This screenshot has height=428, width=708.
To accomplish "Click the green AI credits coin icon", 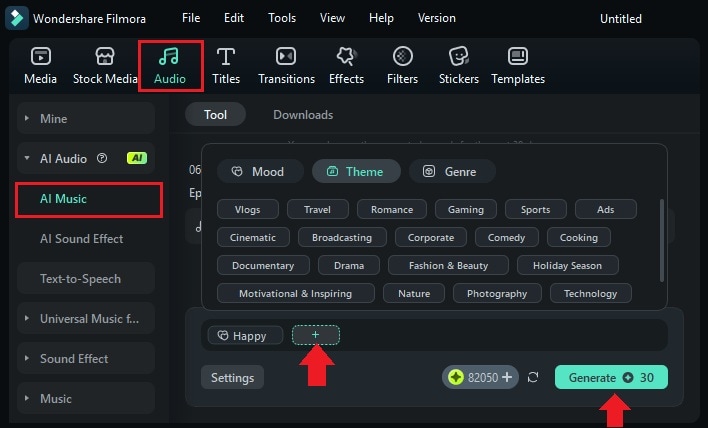I will 456,377.
